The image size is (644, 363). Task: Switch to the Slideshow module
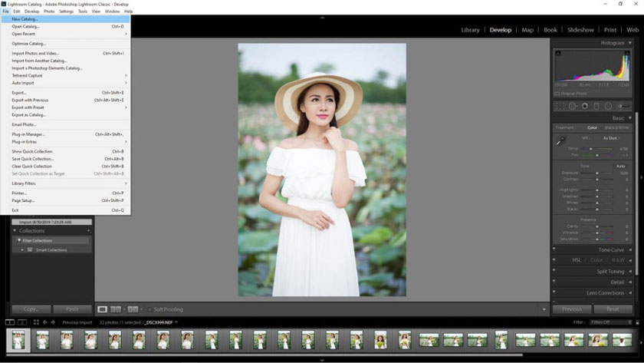tap(580, 30)
